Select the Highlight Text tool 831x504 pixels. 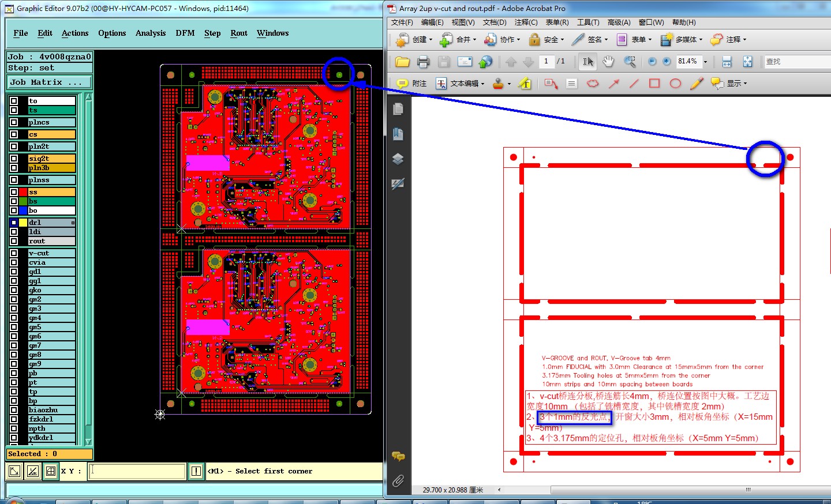525,84
